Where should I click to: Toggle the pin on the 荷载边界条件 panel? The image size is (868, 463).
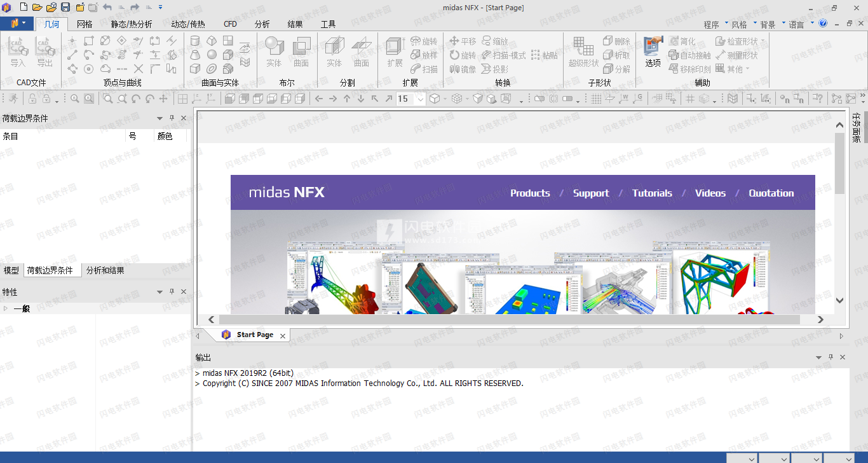172,118
